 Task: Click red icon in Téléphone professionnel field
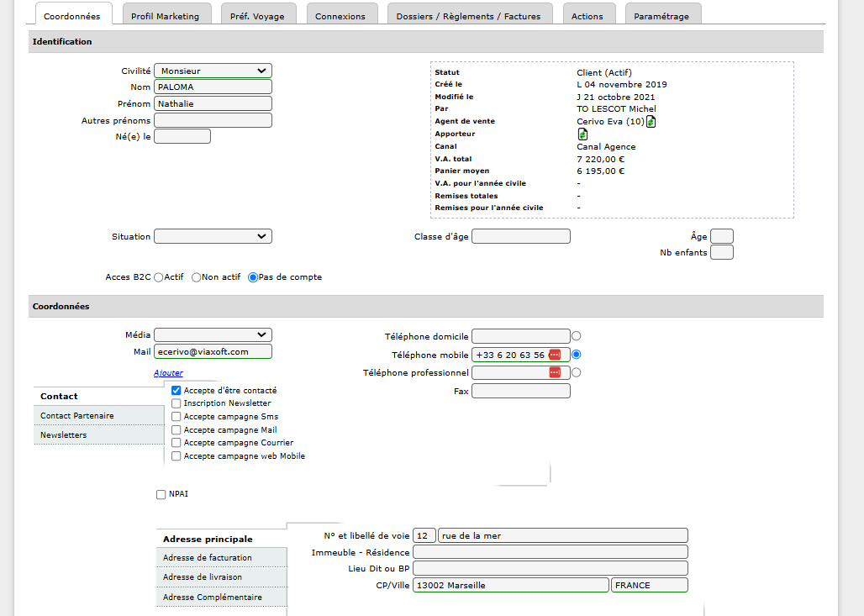pos(555,372)
